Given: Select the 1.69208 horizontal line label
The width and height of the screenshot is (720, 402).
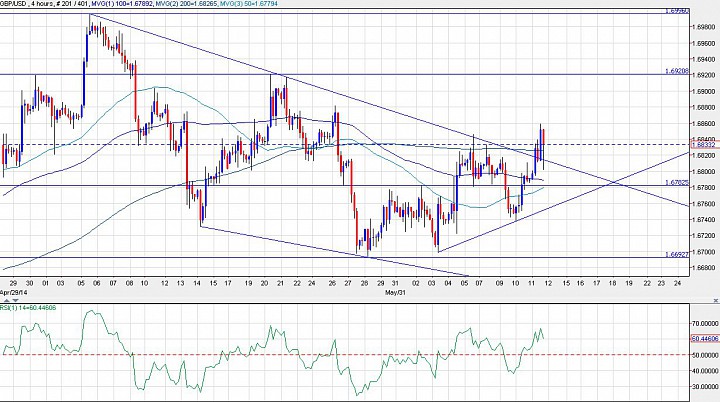Looking at the screenshot, I should coord(677,71).
